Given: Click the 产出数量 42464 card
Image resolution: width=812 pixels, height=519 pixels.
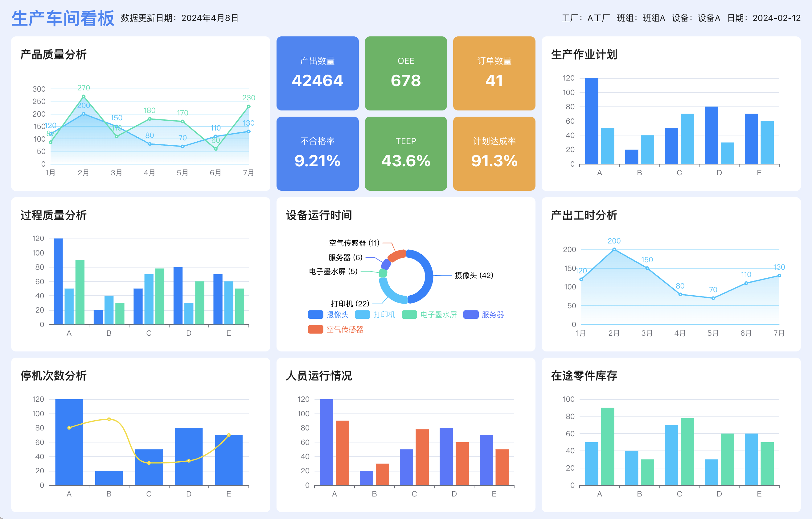Looking at the screenshot, I should point(317,73).
